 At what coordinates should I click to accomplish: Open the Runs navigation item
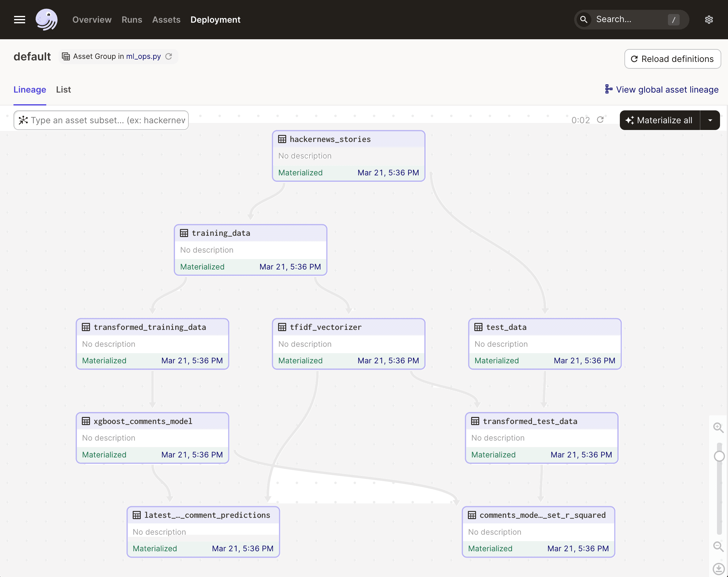[x=132, y=20]
